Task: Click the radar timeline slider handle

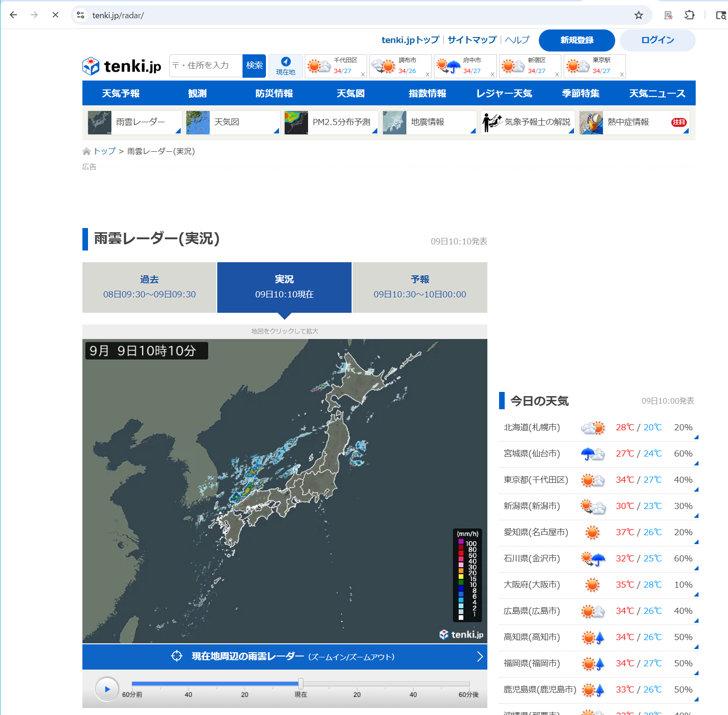Action: pyautogui.click(x=301, y=684)
